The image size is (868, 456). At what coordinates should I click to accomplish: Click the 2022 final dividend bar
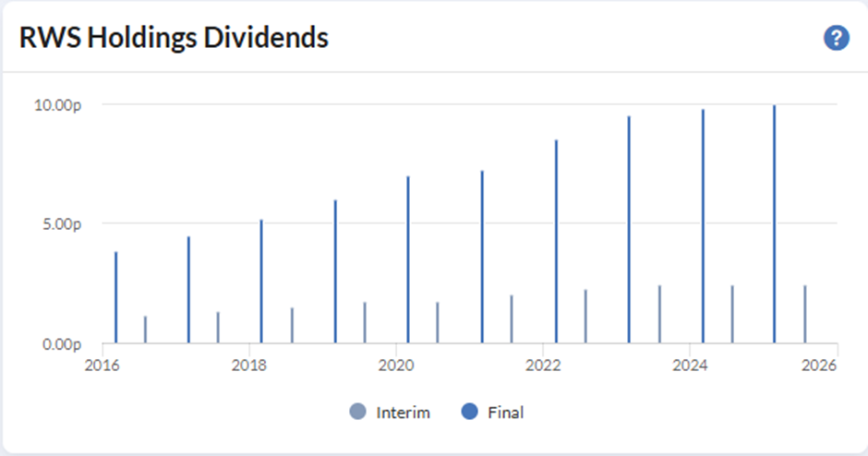coord(556,241)
